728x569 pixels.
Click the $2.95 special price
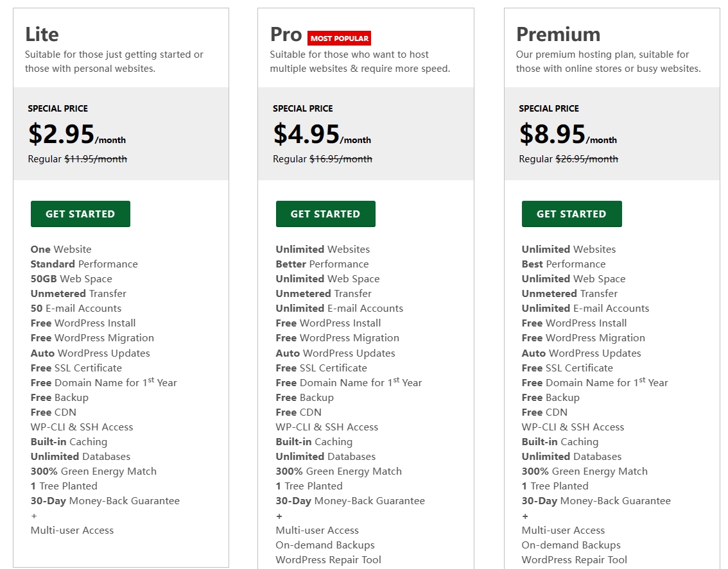click(62, 134)
